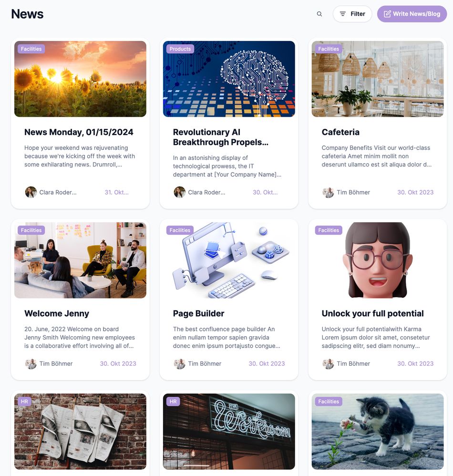This screenshot has height=476, width=453.
Task: Click Tim Böhmer avatar on Cafeteria card
Action: coord(328,192)
